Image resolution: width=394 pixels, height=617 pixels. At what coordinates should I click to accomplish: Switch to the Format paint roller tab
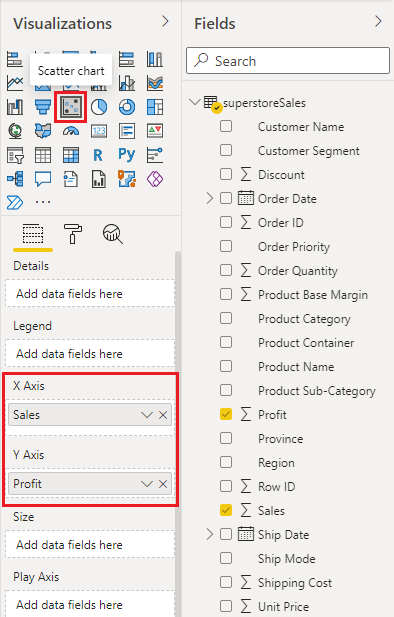point(73,234)
